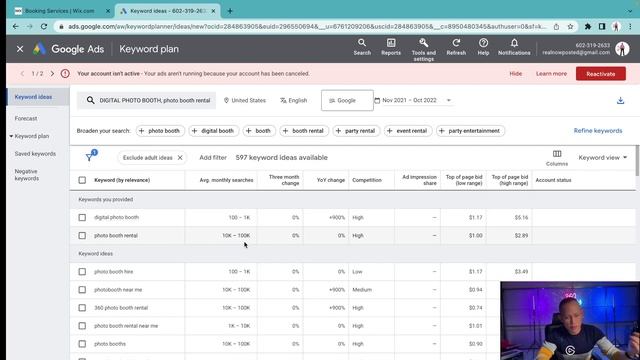The height and width of the screenshot is (360, 640).
Task: Click the keyword search input box
Action: click(147, 100)
